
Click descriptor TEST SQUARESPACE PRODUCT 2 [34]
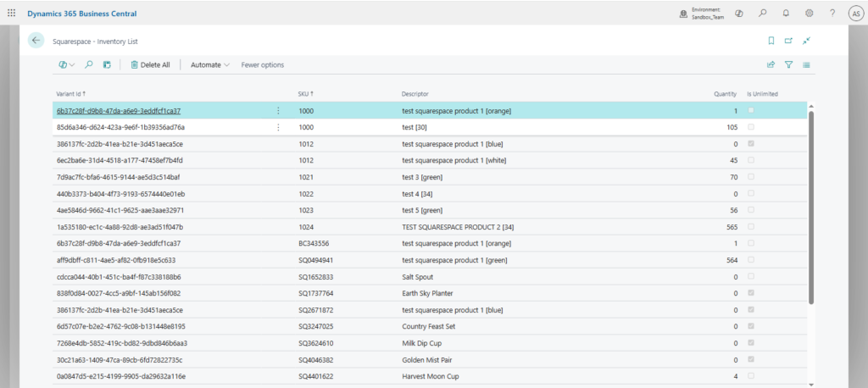459,227
